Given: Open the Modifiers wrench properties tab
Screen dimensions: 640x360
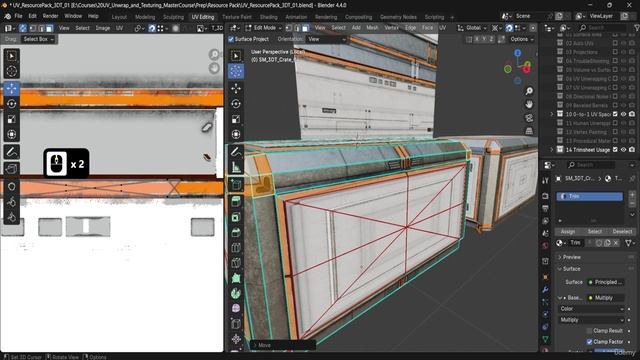Looking at the screenshot, I should pyautogui.click(x=546, y=289).
